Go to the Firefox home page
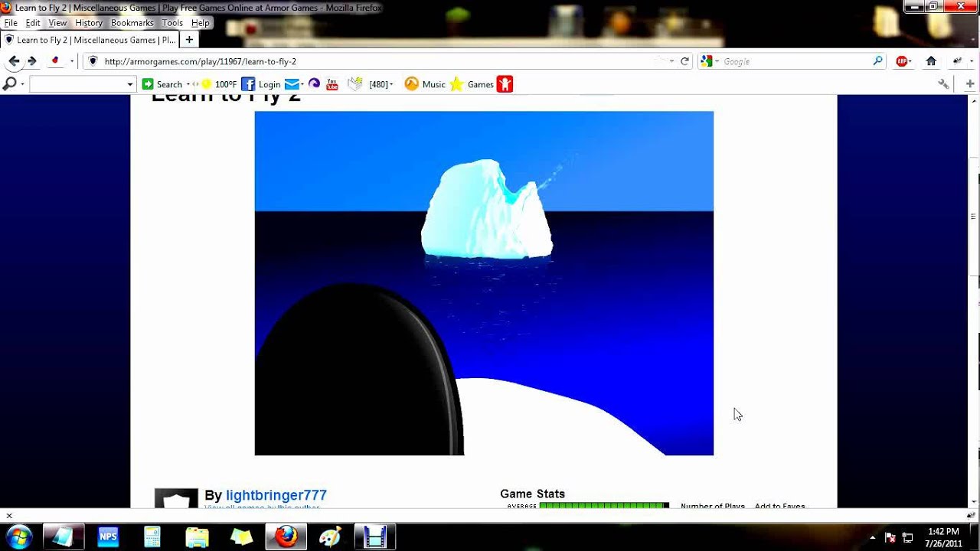Screen dimensions: 980x551 click(931, 61)
